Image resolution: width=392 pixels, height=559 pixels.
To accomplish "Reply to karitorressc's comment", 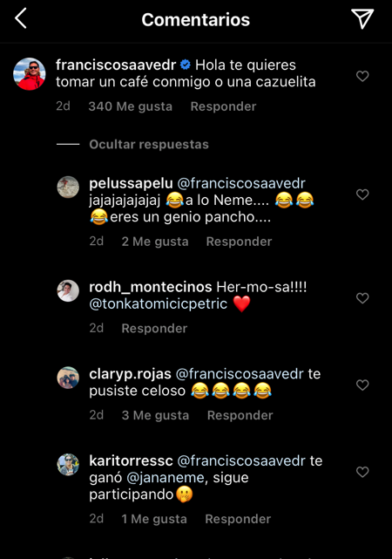I will (x=238, y=519).
